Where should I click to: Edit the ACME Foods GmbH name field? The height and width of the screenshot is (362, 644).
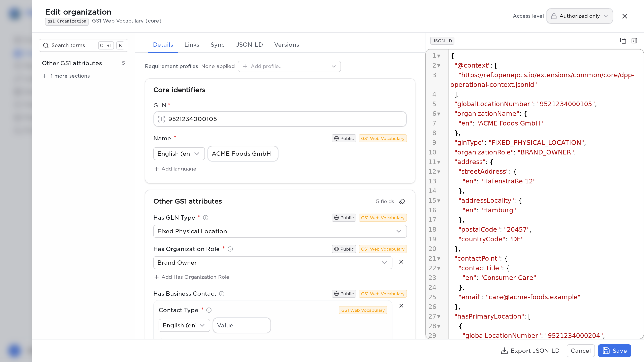243,154
